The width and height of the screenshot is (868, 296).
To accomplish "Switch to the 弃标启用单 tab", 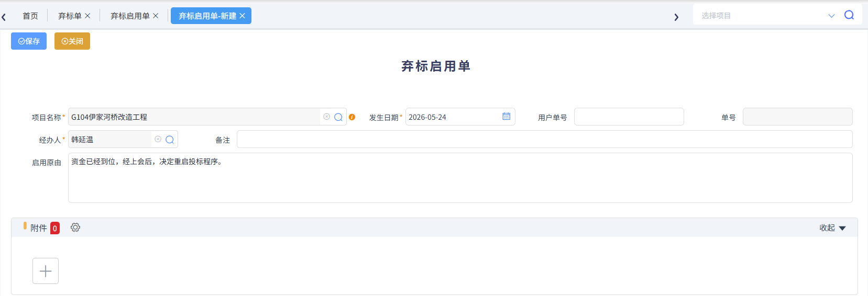I will (130, 16).
